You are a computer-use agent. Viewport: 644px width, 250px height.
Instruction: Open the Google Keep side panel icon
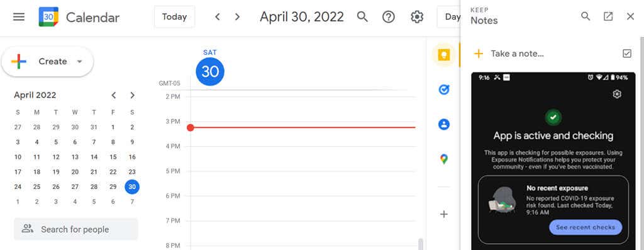pos(443,55)
